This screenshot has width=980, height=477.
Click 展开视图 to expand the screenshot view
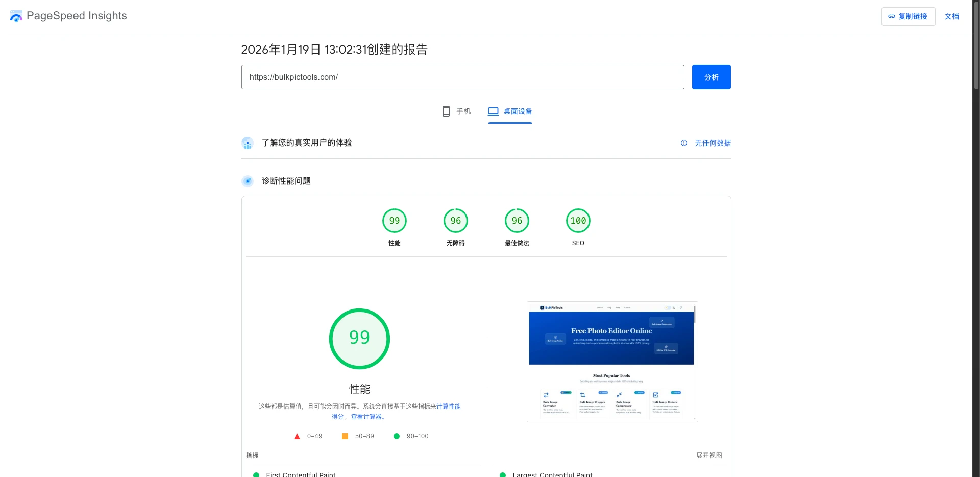pyautogui.click(x=709, y=455)
